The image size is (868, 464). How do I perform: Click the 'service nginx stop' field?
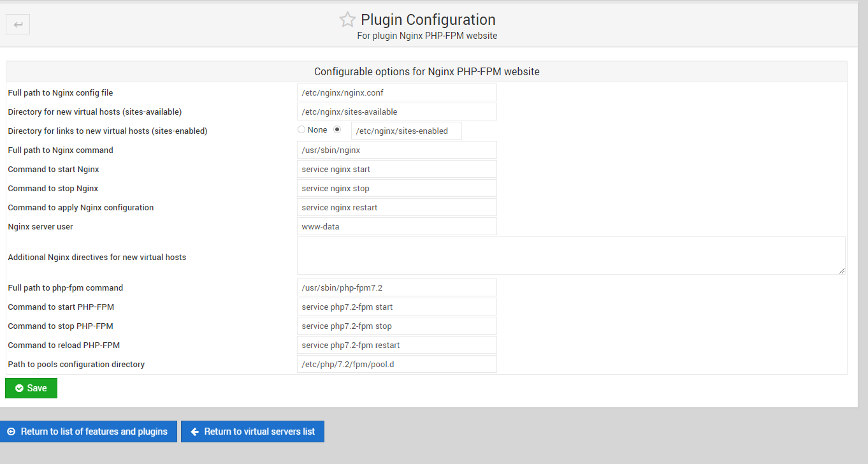pyautogui.click(x=396, y=188)
